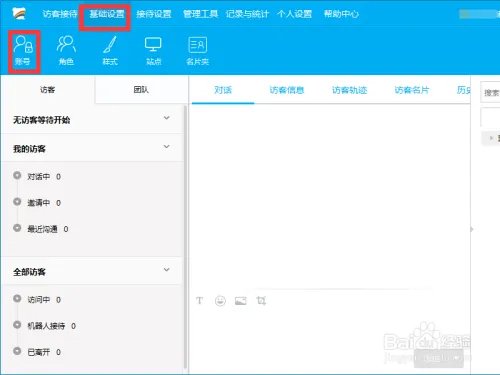Insert an image with picture icon
This screenshot has width=500, height=375.
click(241, 301)
